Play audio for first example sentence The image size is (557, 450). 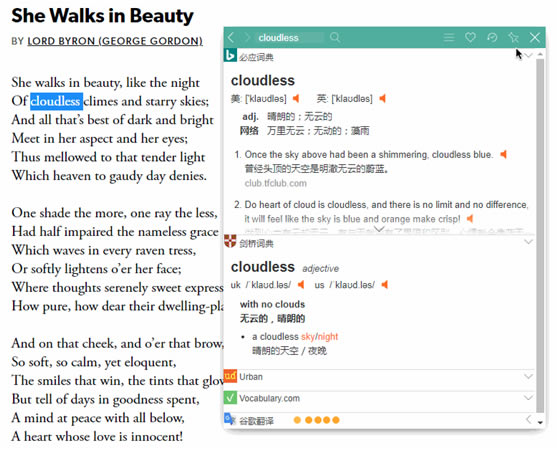tap(503, 154)
